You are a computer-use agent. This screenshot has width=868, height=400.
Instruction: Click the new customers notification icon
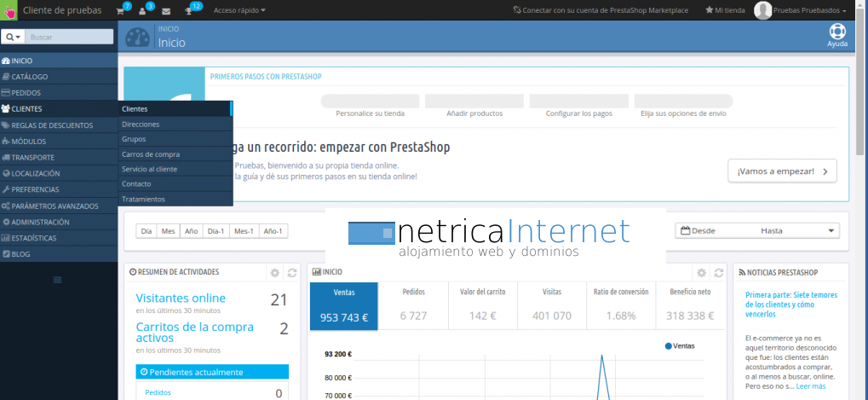pyautogui.click(x=143, y=11)
